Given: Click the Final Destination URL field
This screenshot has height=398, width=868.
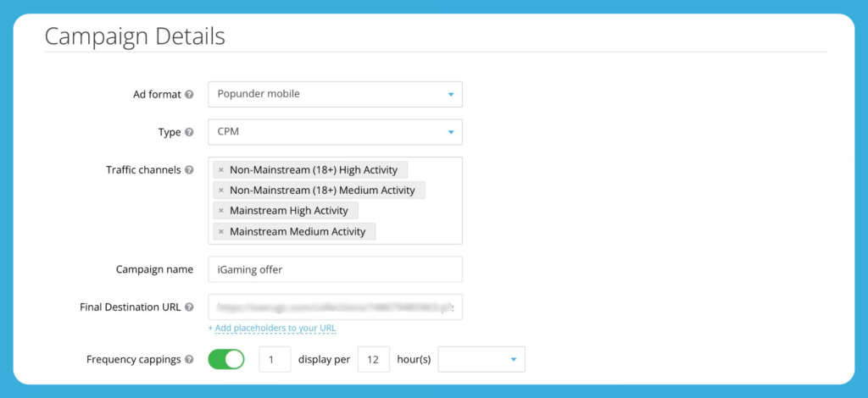Looking at the screenshot, I should 335,307.
